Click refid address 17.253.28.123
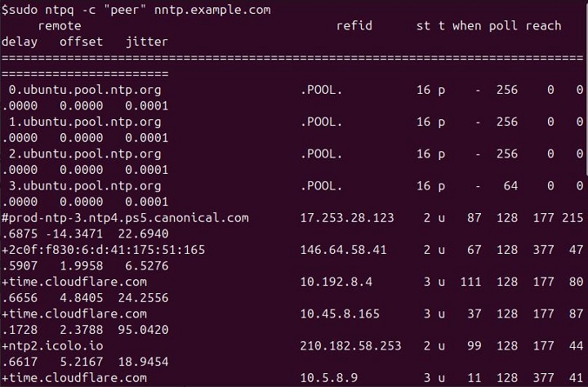Screen dimensions: 588x387 click(x=347, y=218)
